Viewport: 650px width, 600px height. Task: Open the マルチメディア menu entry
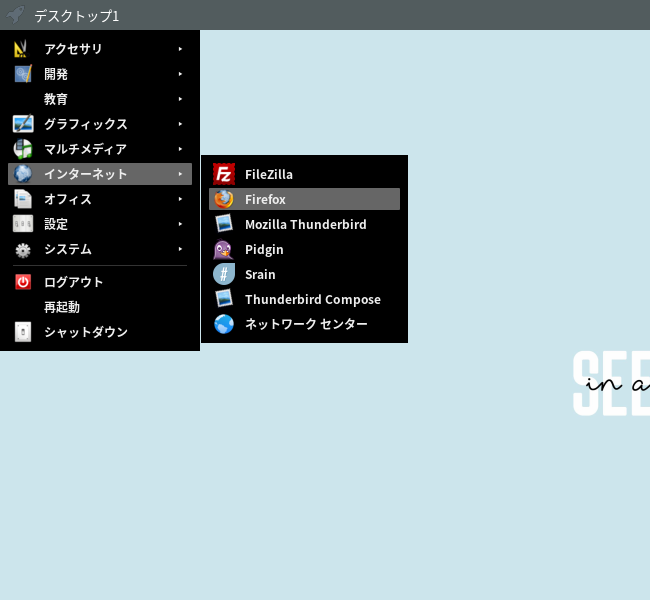pos(100,149)
